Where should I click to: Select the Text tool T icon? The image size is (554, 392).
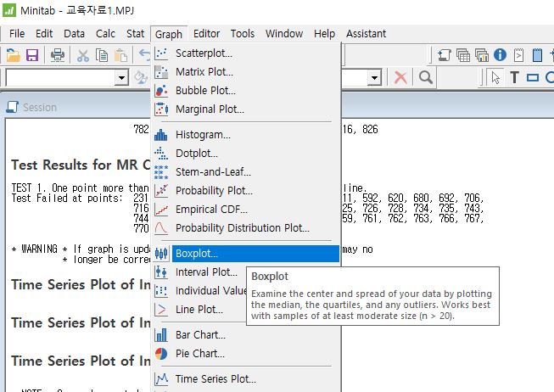[x=514, y=77]
